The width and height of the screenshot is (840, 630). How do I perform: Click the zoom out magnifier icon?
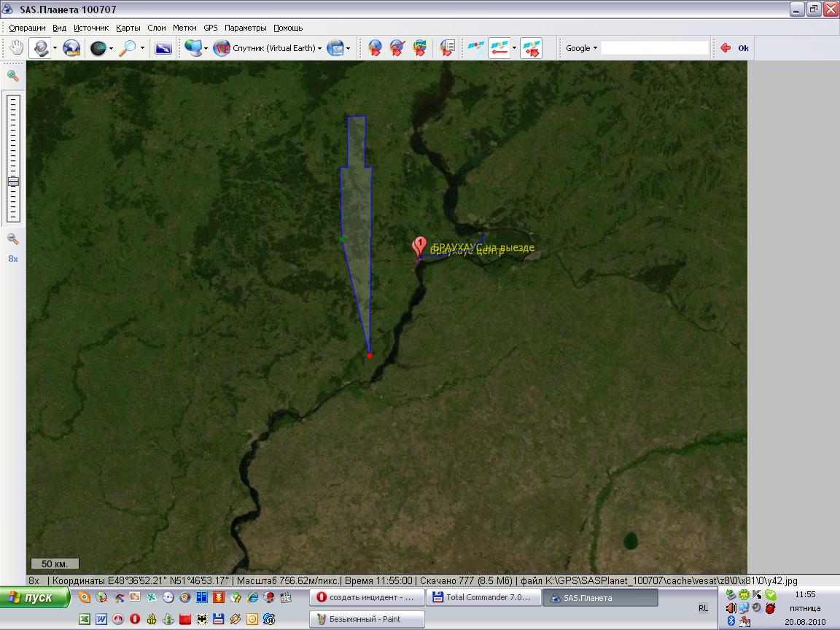tap(13, 239)
